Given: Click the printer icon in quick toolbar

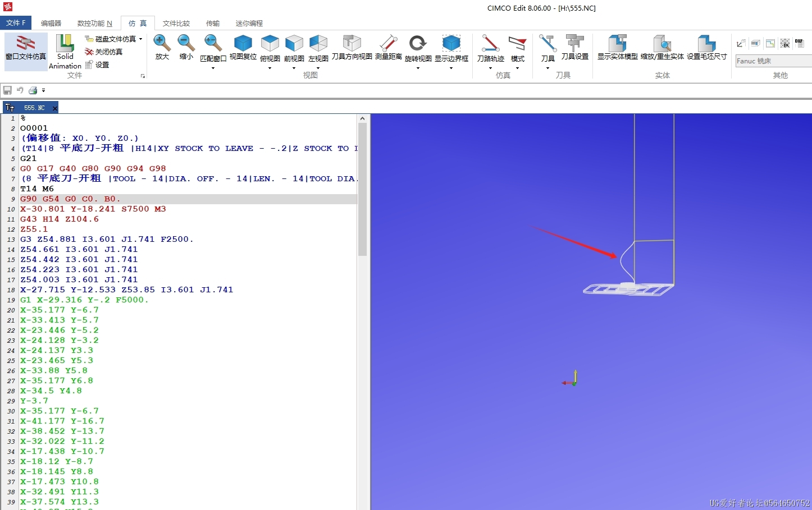Looking at the screenshot, I should [33, 90].
